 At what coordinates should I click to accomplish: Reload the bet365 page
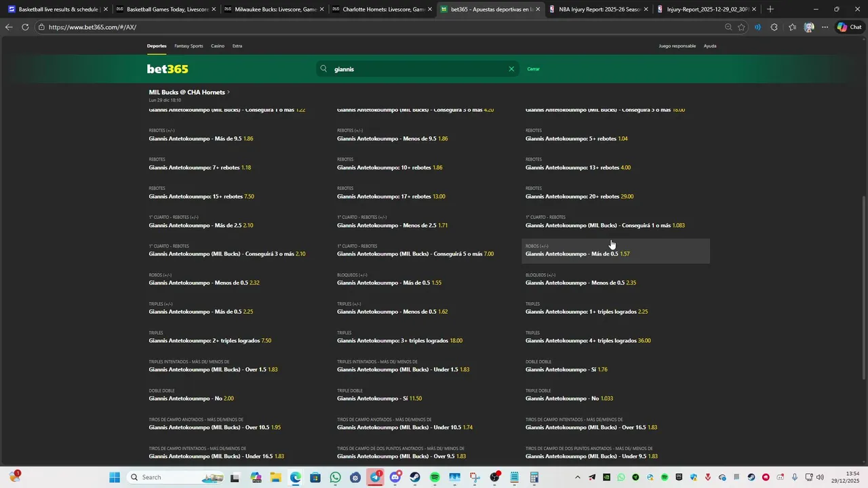[25, 27]
